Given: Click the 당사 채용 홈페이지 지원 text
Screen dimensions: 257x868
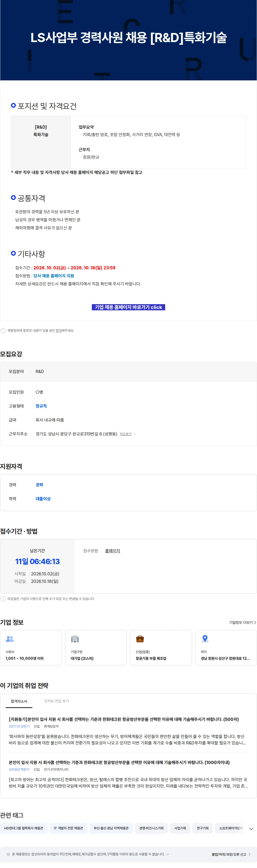Looking at the screenshot, I should 54,276.
